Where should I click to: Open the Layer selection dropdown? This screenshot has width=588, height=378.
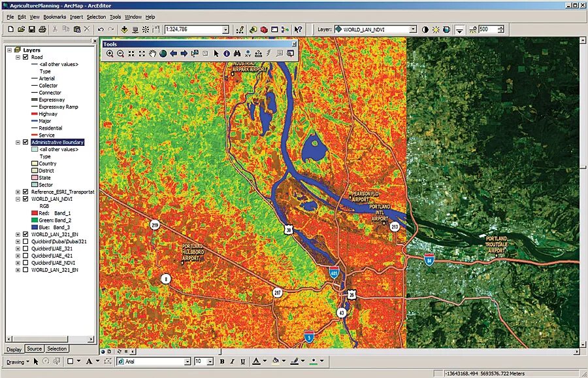tap(413, 29)
